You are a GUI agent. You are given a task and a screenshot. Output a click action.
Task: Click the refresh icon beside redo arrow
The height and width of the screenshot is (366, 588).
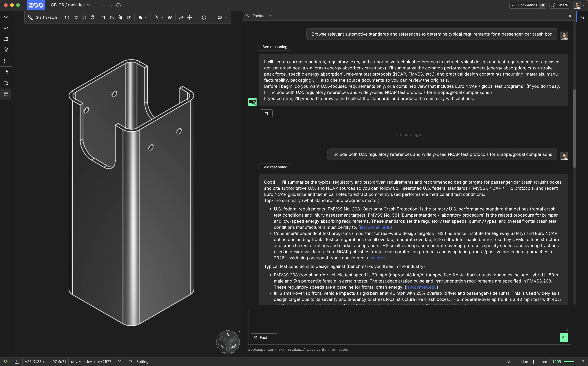pyautogui.click(x=119, y=5)
